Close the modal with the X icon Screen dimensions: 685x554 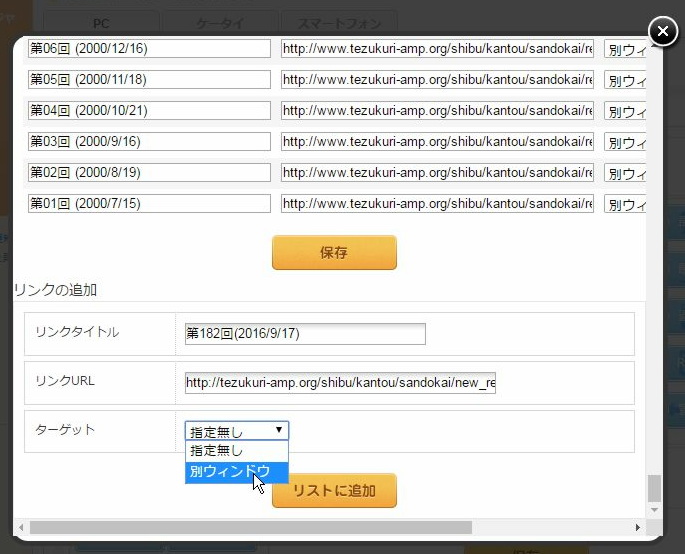pos(663,32)
